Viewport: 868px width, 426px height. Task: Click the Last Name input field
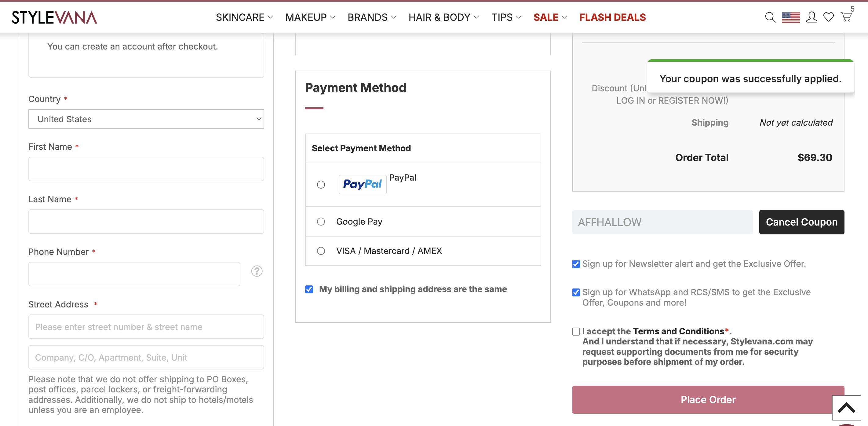(146, 222)
